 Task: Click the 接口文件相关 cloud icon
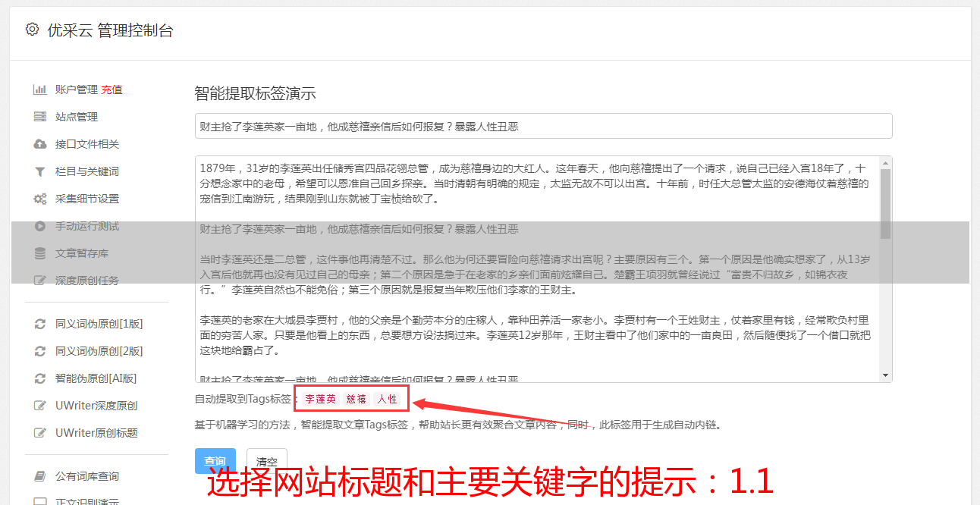pyautogui.click(x=40, y=144)
